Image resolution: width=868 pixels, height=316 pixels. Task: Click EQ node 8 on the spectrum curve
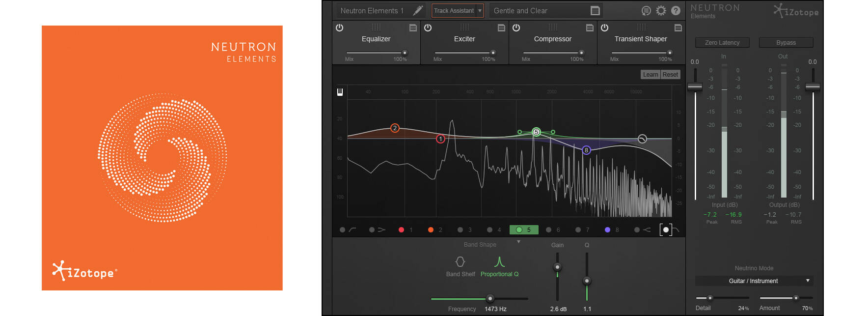tap(586, 150)
